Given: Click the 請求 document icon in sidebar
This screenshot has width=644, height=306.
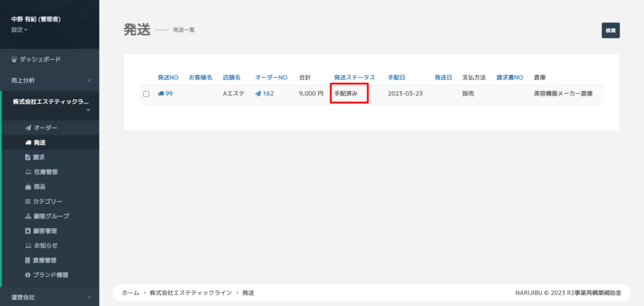Looking at the screenshot, I should (x=28, y=157).
